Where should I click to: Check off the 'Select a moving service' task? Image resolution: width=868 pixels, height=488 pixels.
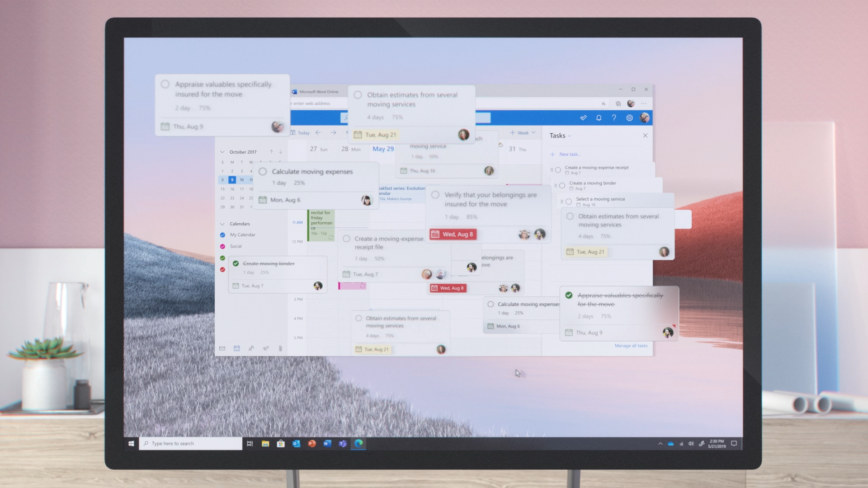tap(569, 202)
